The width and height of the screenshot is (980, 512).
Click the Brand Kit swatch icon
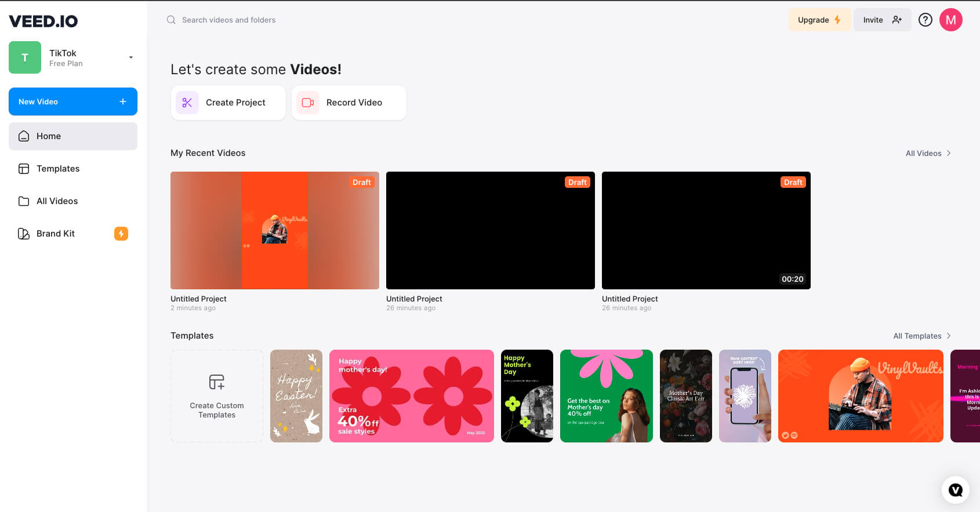[24, 234]
